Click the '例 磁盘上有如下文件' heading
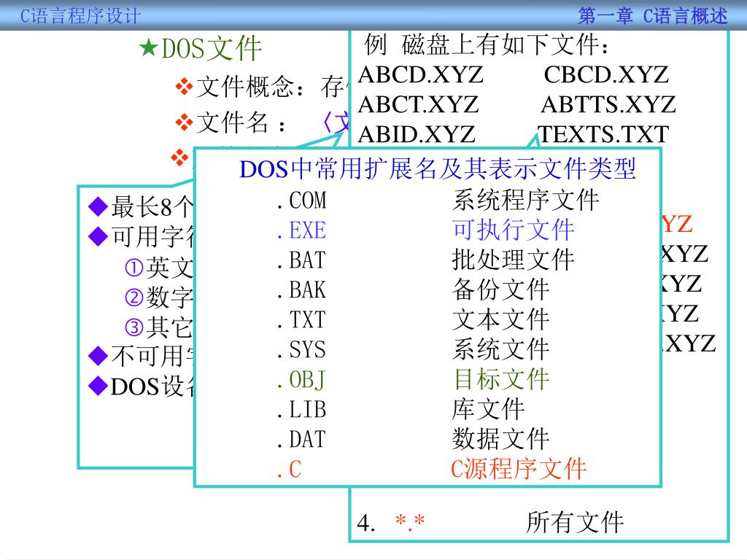747x560 pixels. 487,44
